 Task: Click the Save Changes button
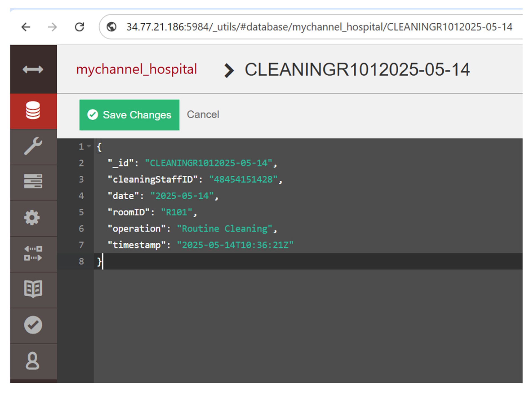pyautogui.click(x=129, y=115)
